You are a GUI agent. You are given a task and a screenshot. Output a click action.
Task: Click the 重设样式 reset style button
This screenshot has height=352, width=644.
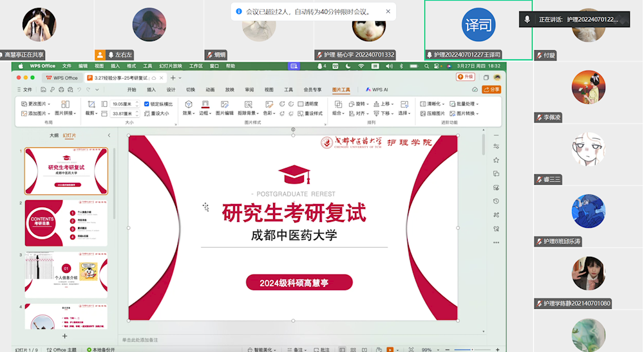click(310, 114)
